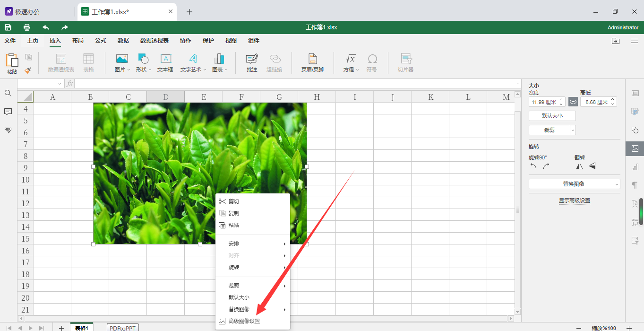The width and height of the screenshot is (644, 331).
Task: Select the 表格1 sheet tab
Action: (82, 328)
